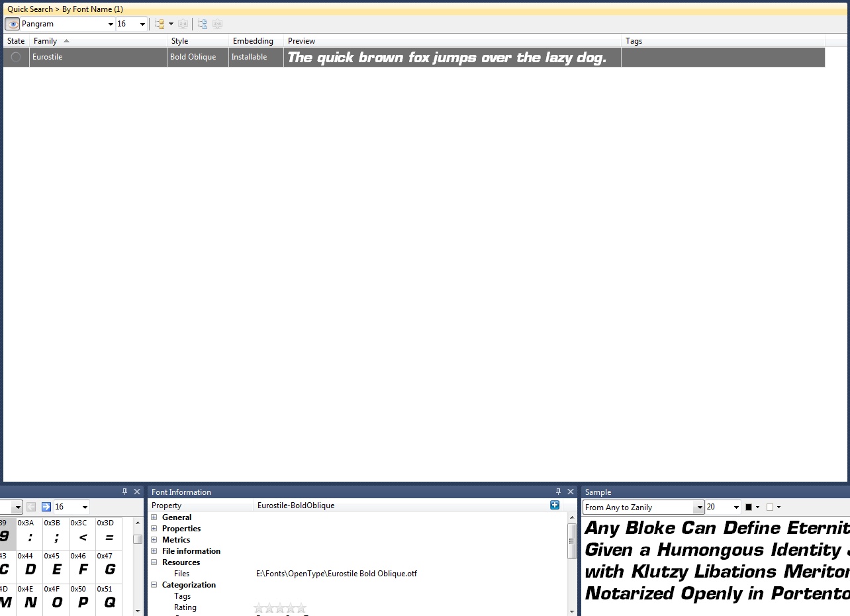The image size is (850, 616).
Task: Sort by the State column header
Action: pos(16,41)
